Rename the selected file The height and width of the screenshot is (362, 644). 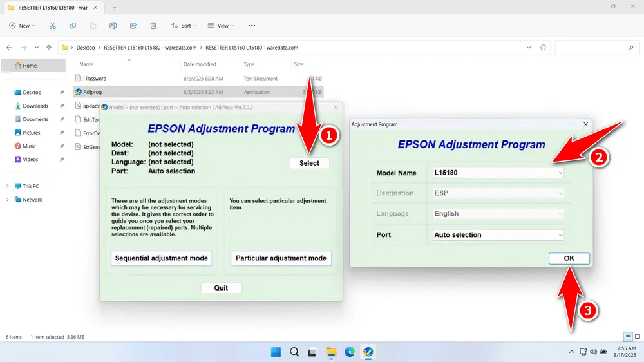click(113, 26)
